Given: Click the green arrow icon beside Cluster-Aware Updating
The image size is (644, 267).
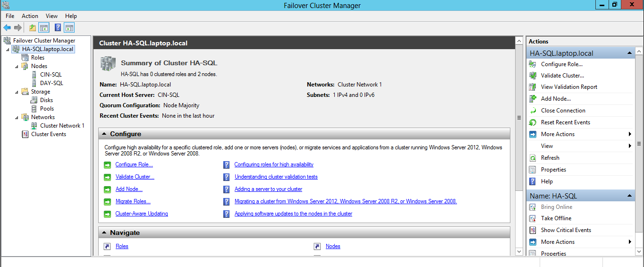Looking at the screenshot, I should click(107, 214).
